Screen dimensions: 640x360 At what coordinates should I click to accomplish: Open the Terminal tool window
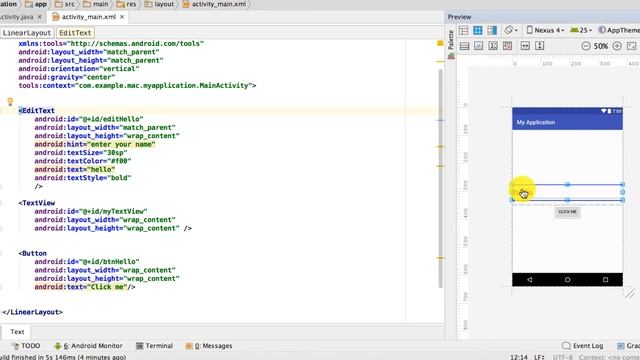point(155,346)
